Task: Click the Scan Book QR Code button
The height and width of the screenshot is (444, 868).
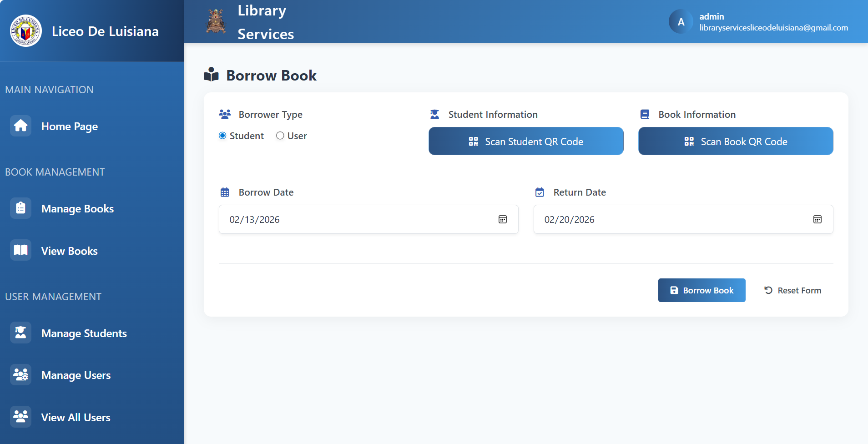Action: pos(735,141)
